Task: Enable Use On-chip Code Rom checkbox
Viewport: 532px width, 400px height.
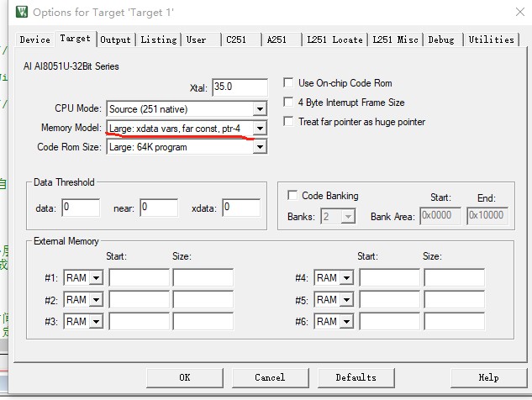Action: [x=289, y=83]
